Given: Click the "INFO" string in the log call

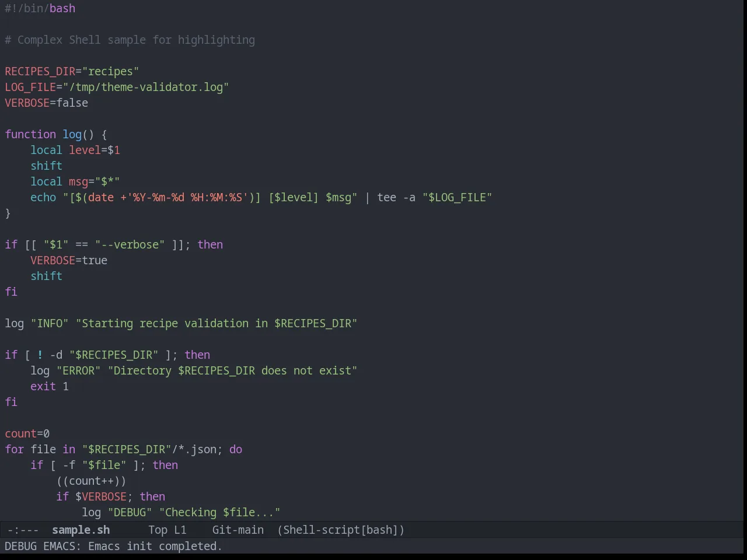Looking at the screenshot, I should [50, 323].
